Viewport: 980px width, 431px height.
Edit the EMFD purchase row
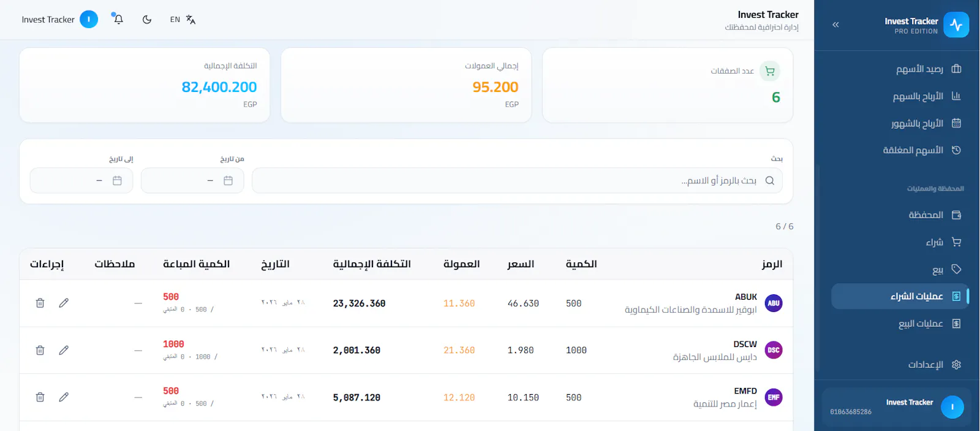(64, 397)
